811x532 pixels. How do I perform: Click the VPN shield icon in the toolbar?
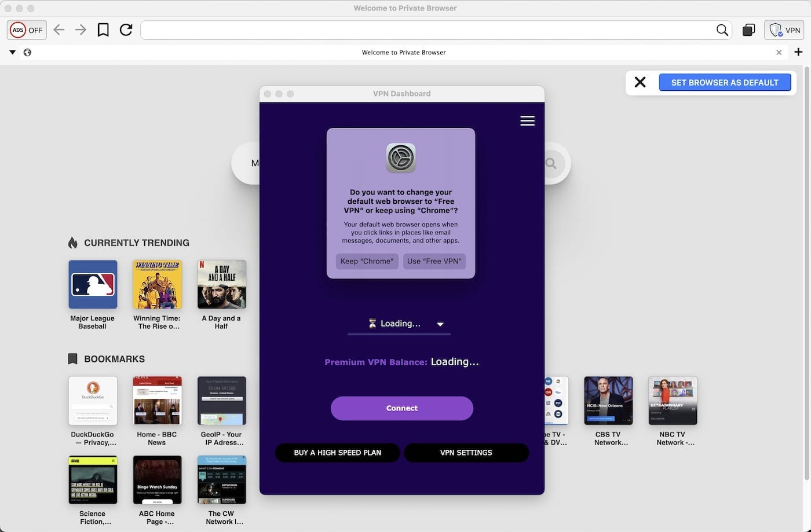pos(777,30)
